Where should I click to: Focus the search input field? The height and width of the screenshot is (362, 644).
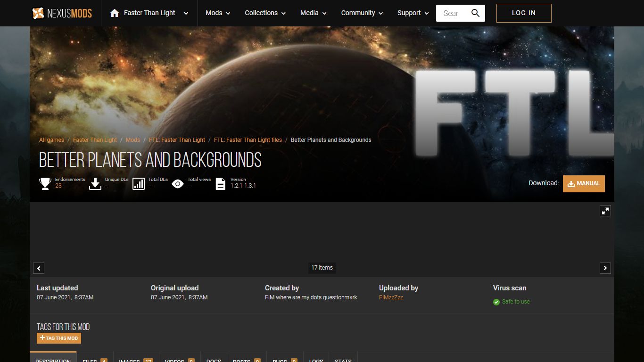[452, 13]
